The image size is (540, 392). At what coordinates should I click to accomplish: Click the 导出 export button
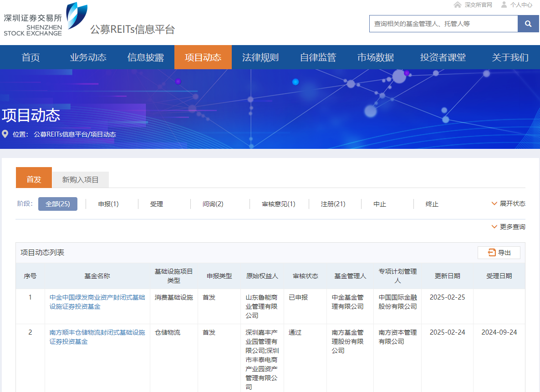coord(499,253)
